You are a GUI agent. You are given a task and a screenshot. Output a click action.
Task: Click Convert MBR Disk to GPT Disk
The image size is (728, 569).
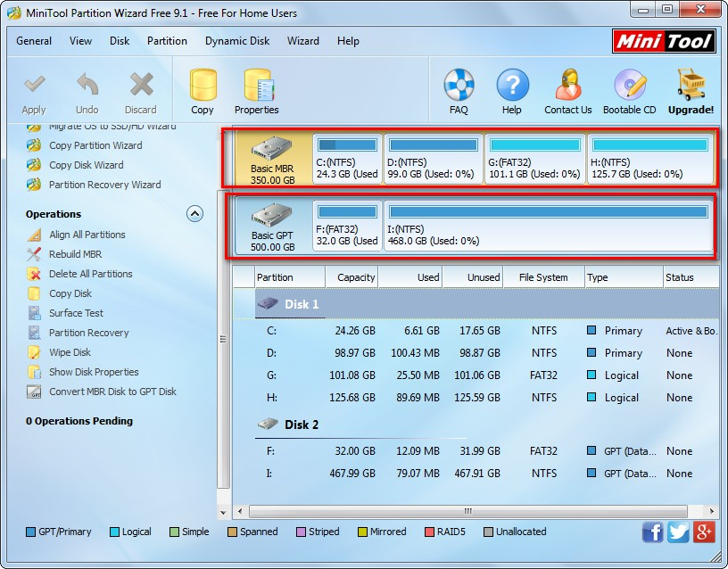[x=112, y=392]
